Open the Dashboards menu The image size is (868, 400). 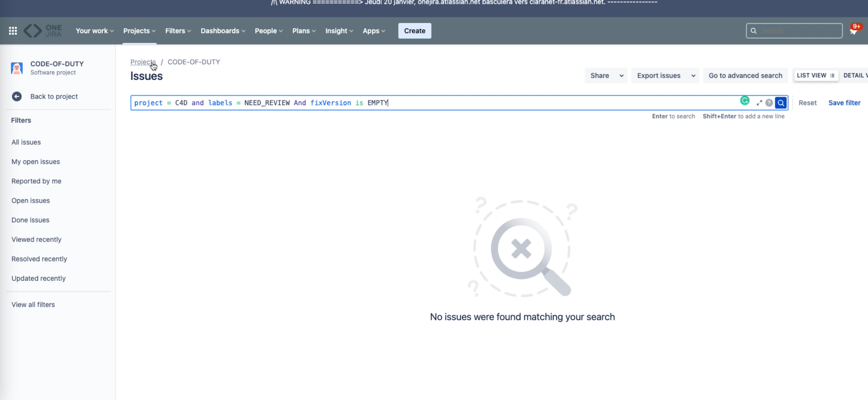[223, 31]
